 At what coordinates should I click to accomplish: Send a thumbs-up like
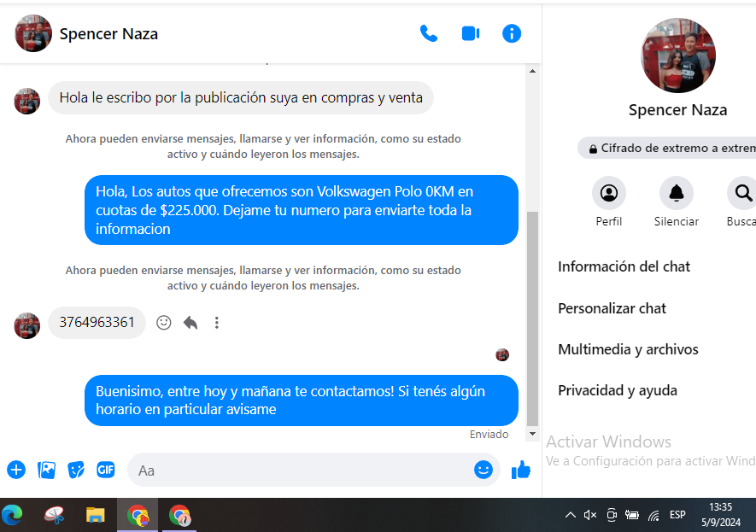[521, 470]
